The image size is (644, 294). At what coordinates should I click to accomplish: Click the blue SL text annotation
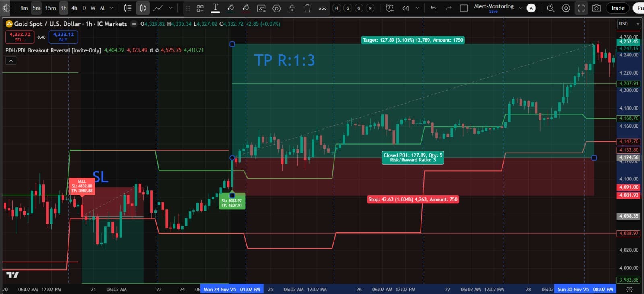101,177
